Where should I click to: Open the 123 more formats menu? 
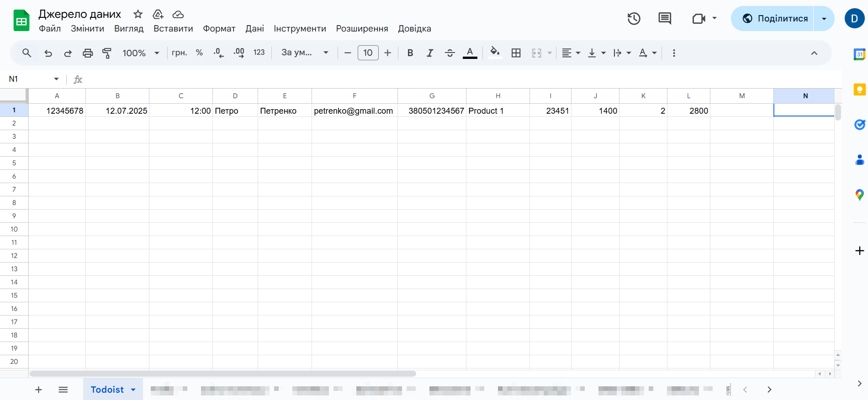[259, 53]
